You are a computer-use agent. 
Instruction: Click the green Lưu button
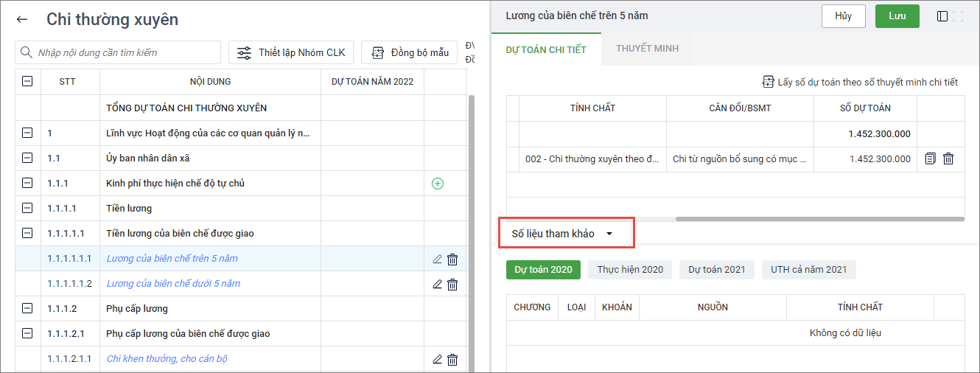click(x=897, y=16)
